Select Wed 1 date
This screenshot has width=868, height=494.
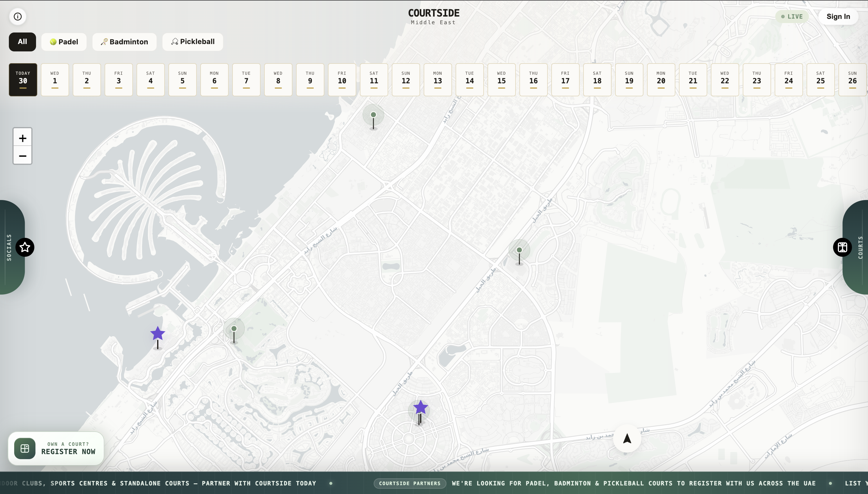tap(55, 80)
